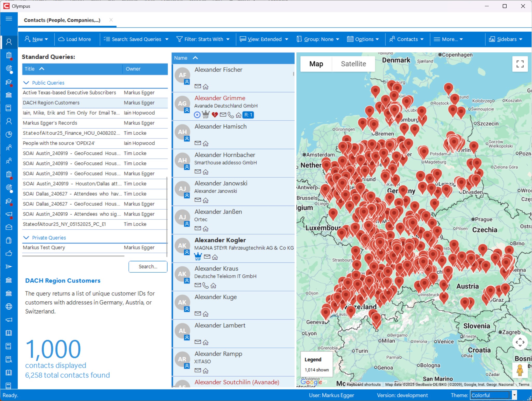Open the Alexander Lambert contact entry
Image resolution: width=532 pixels, height=401 pixels.
233,334
